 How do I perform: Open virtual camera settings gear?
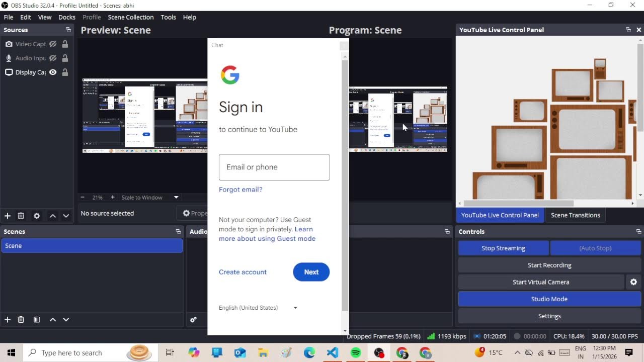pos(633,282)
